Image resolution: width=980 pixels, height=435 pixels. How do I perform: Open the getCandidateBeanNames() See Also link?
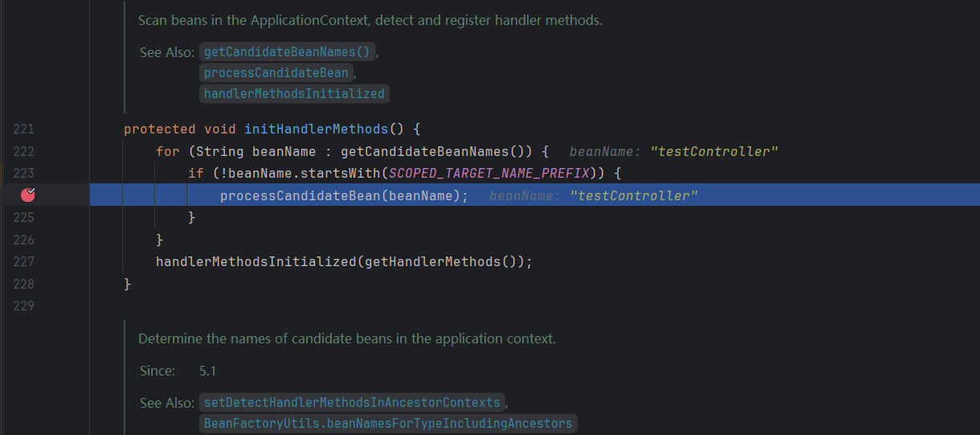click(x=287, y=51)
